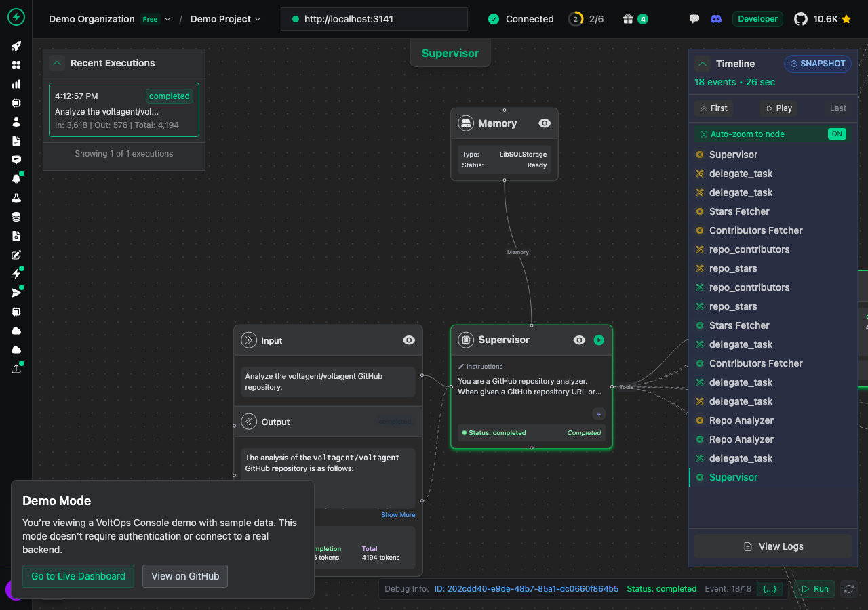Select the Repo Analyzer event with yellow icon
This screenshot has width=868, height=610.
pyautogui.click(x=772, y=420)
